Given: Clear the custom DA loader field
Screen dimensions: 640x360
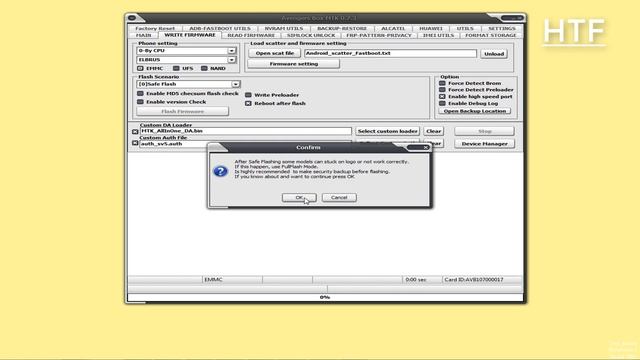Looking at the screenshot, I should [x=433, y=131].
